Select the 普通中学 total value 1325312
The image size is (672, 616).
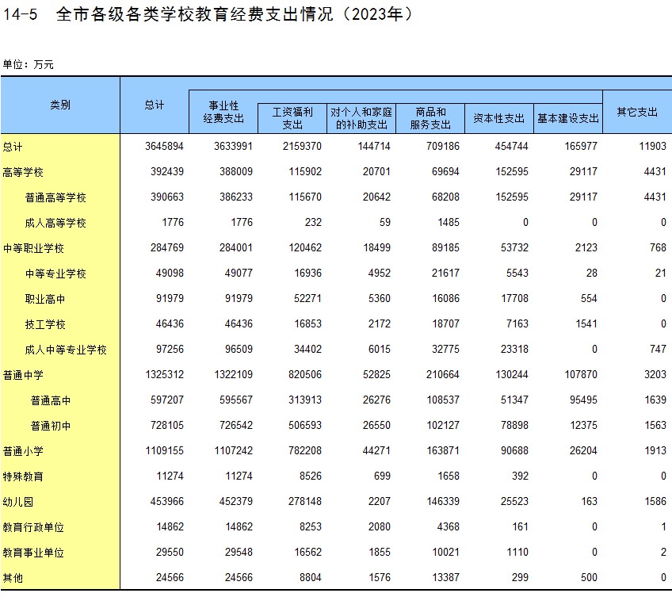pos(165,375)
